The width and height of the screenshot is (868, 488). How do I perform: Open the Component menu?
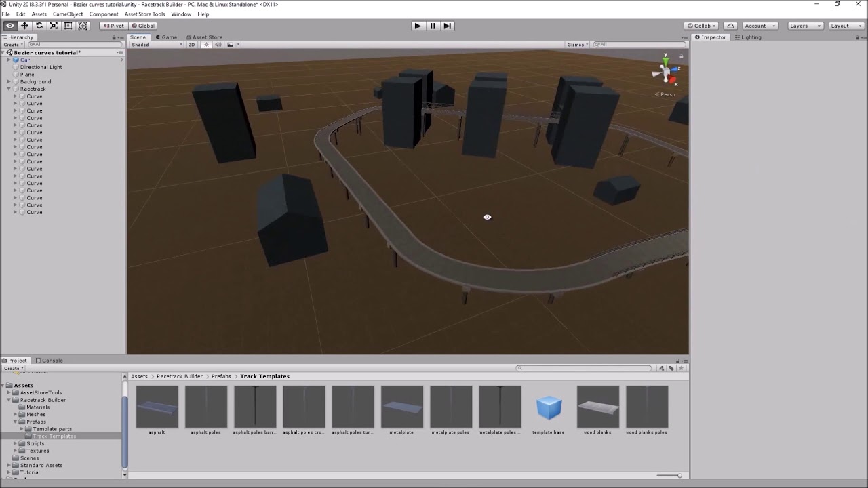click(x=104, y=14)
